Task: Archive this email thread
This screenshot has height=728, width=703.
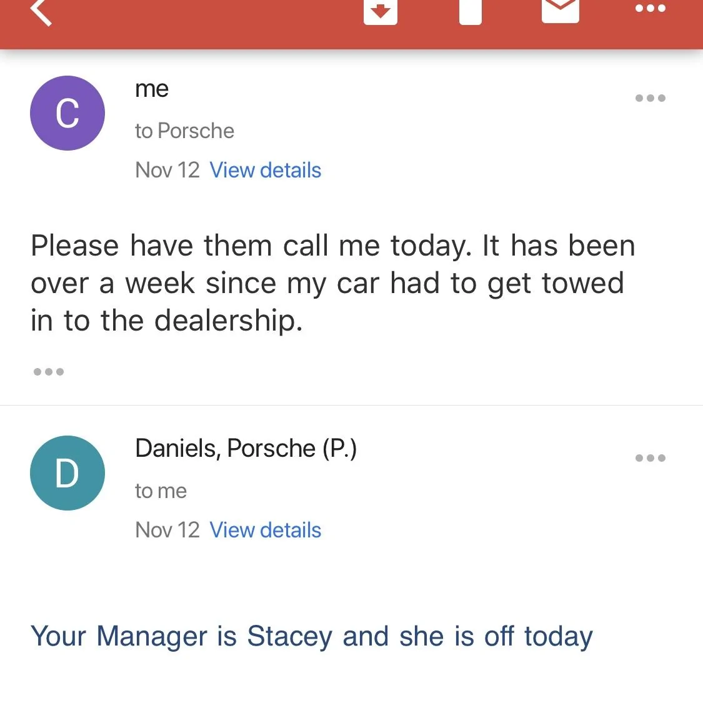Action: click(x=381, y=11)
